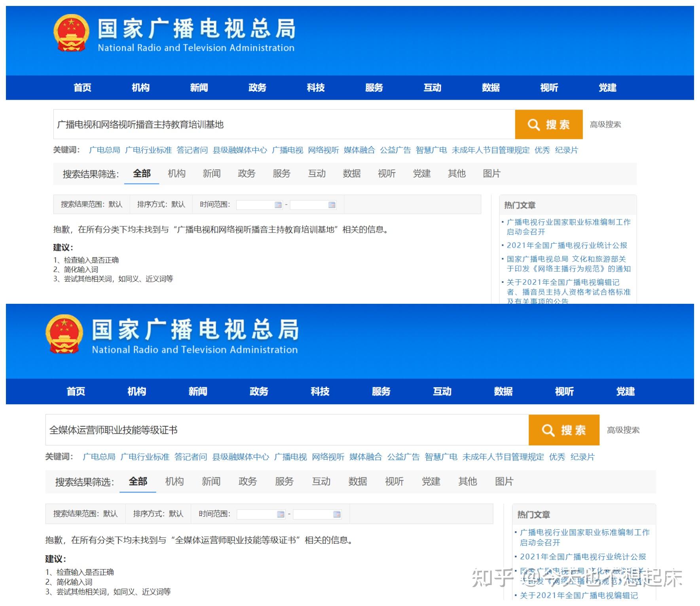
Task: Open 新闻 in the 培训基地 page's navigation bar
Action: point(199,88)
